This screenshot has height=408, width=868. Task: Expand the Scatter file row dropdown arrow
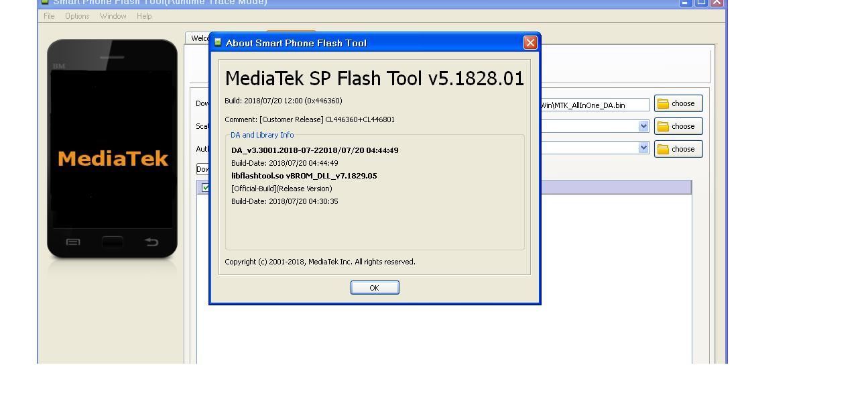(643, 126)
